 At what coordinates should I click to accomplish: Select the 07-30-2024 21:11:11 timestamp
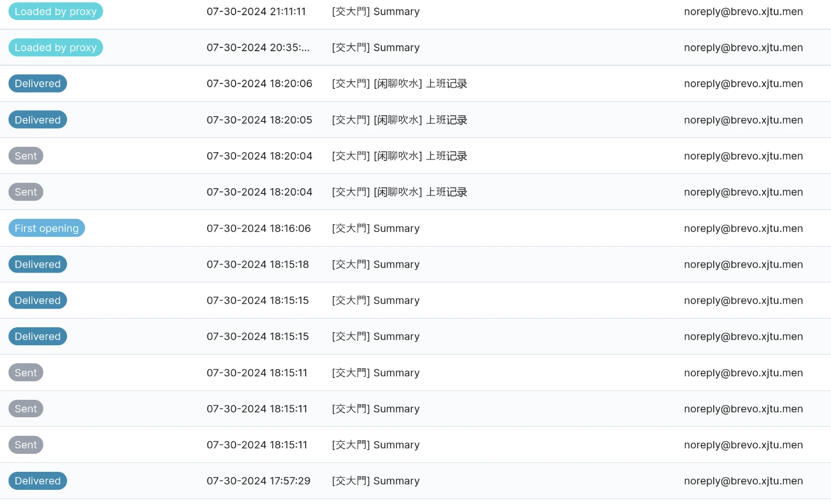(256, 11)
